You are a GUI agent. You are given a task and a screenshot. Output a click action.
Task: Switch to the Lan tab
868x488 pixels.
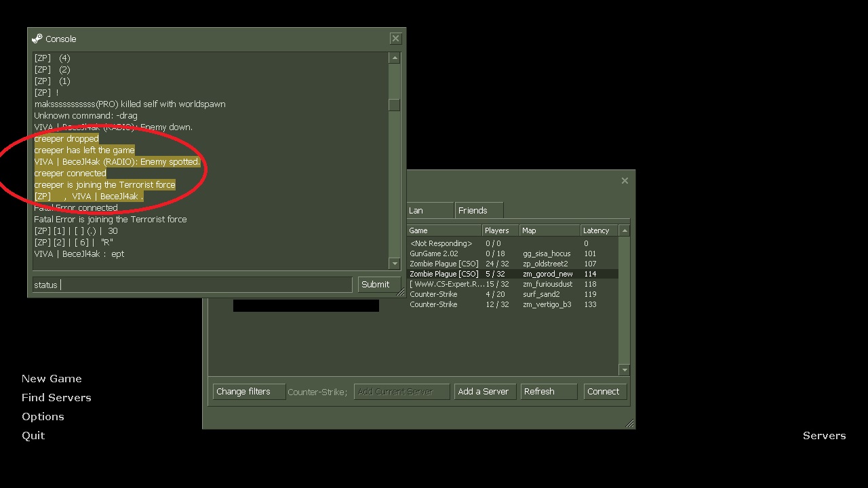(x=429, y=211)
